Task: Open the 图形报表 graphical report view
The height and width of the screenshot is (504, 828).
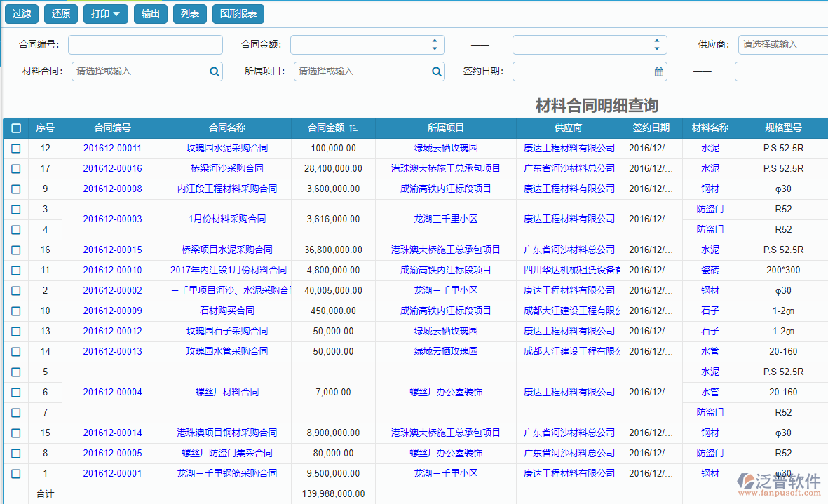Action: click(240, 13)
